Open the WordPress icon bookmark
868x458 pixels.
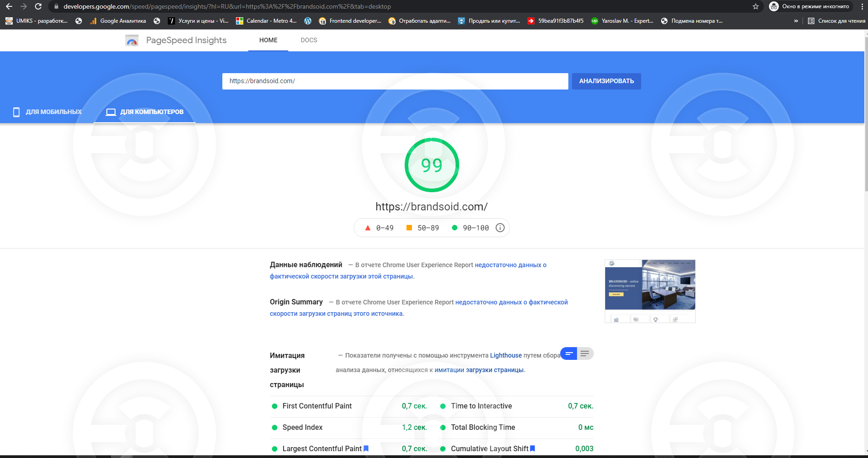pos(308,21)
